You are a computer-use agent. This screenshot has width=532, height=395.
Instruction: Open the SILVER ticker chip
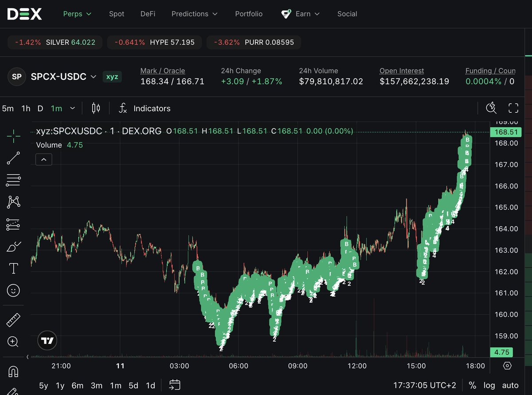pyautogui.click(x=55, y=43)
